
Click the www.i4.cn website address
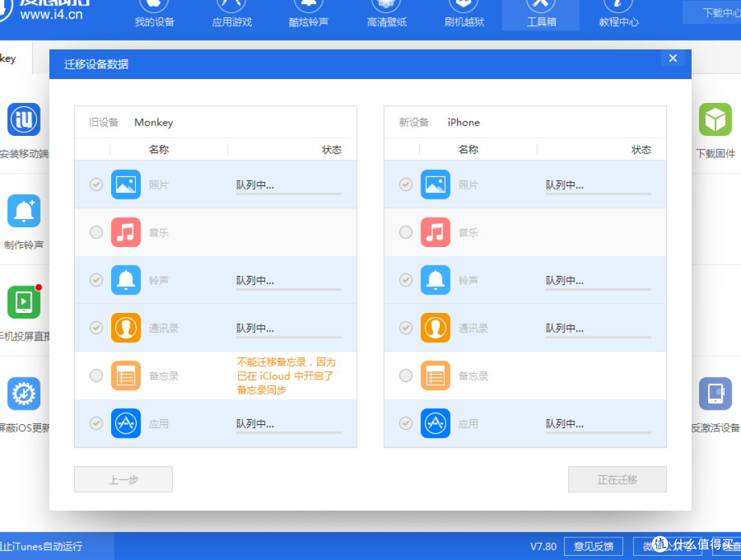tap(51, 14)
